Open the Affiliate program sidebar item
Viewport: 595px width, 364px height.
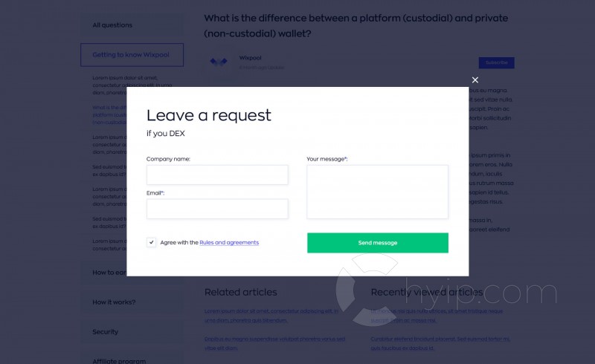pyautogui.click(x=119, y=361)
